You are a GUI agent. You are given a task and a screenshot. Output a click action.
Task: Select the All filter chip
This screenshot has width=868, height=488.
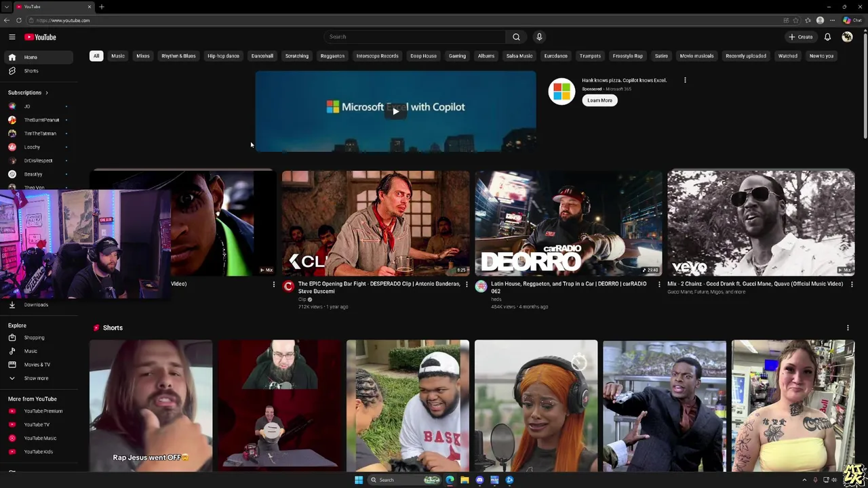[96, 56]
